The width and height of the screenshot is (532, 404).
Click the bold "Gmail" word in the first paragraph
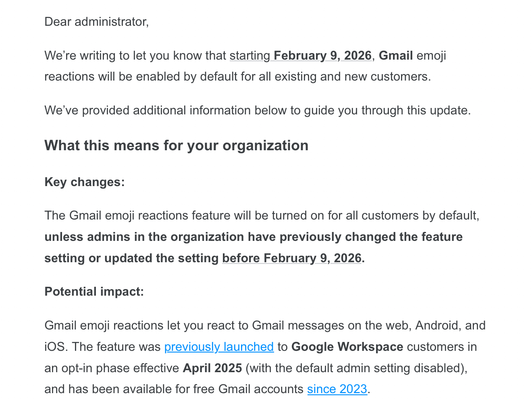[x=395, y=56]
